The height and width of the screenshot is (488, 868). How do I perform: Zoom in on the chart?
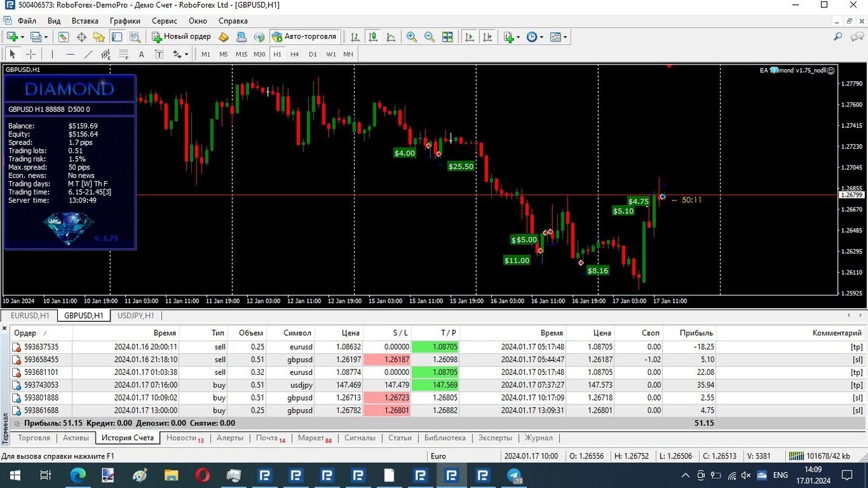[x=411, y=37]
